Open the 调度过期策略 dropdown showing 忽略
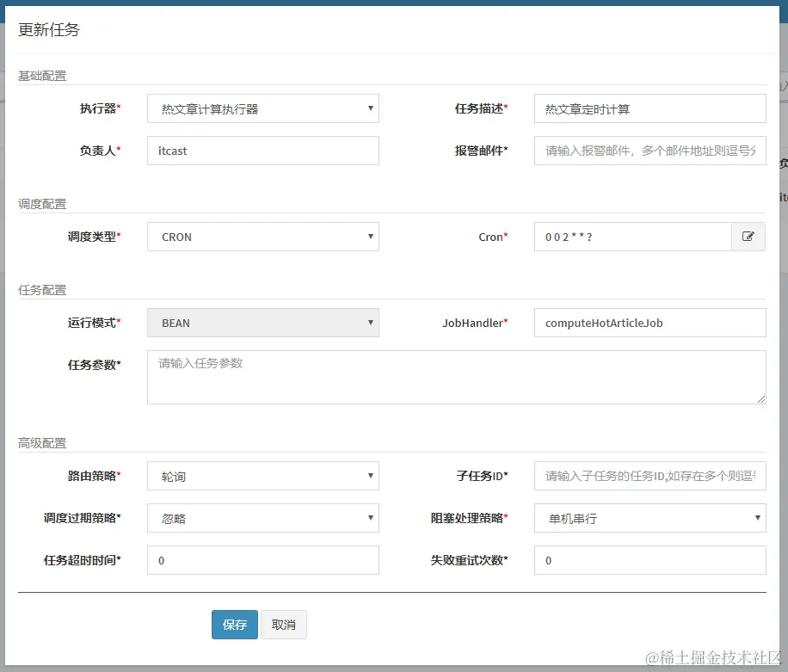This screenshot has width=788, height=672. (263, 518)
